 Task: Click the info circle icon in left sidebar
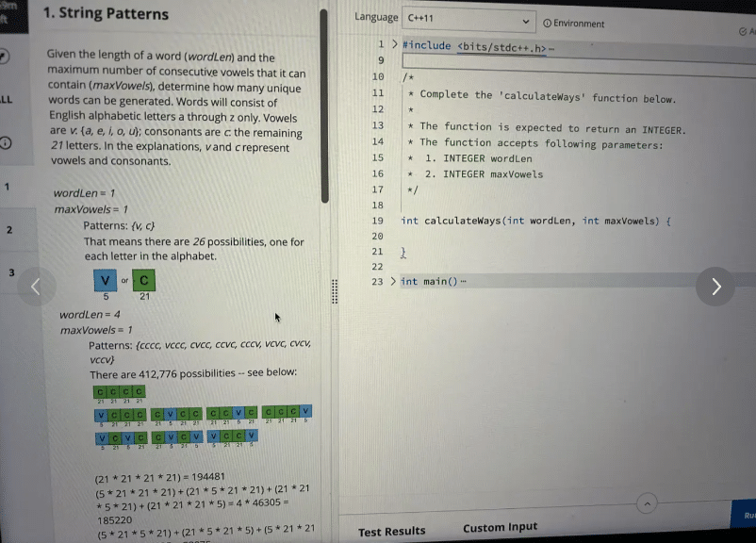pos(6,143)
